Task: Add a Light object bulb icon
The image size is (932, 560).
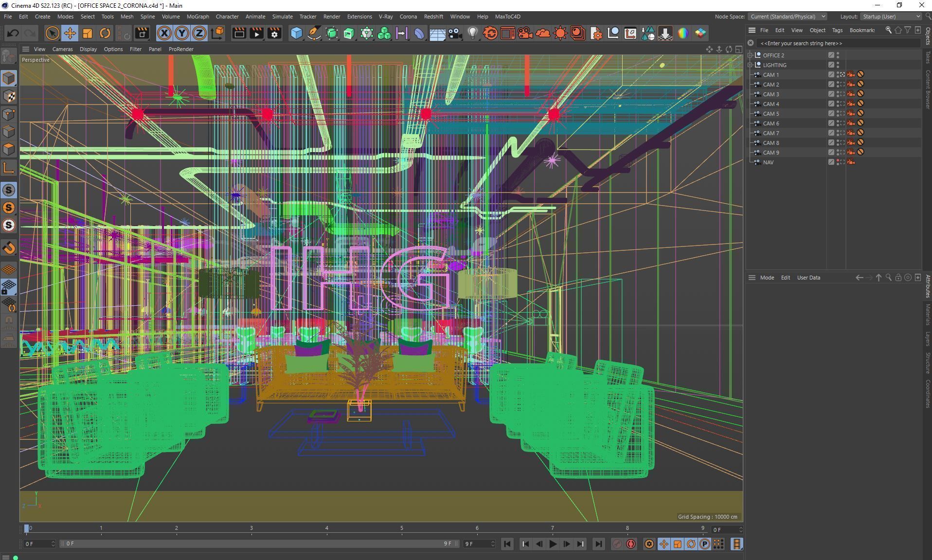Action: pos(472,33)
